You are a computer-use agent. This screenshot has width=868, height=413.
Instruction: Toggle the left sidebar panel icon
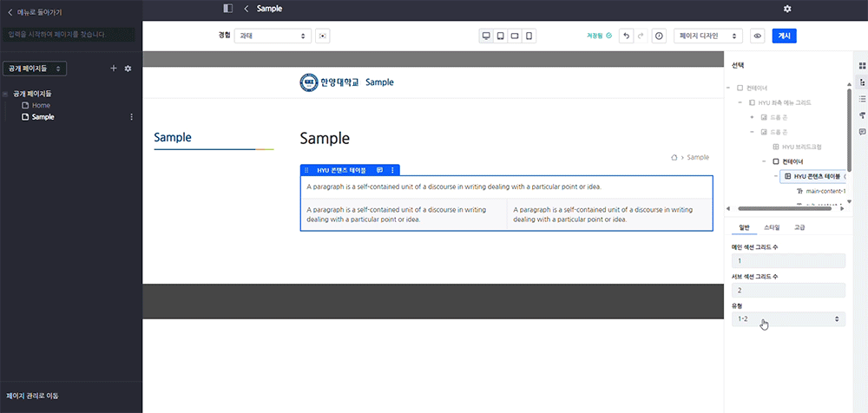(x=228, y=9)
